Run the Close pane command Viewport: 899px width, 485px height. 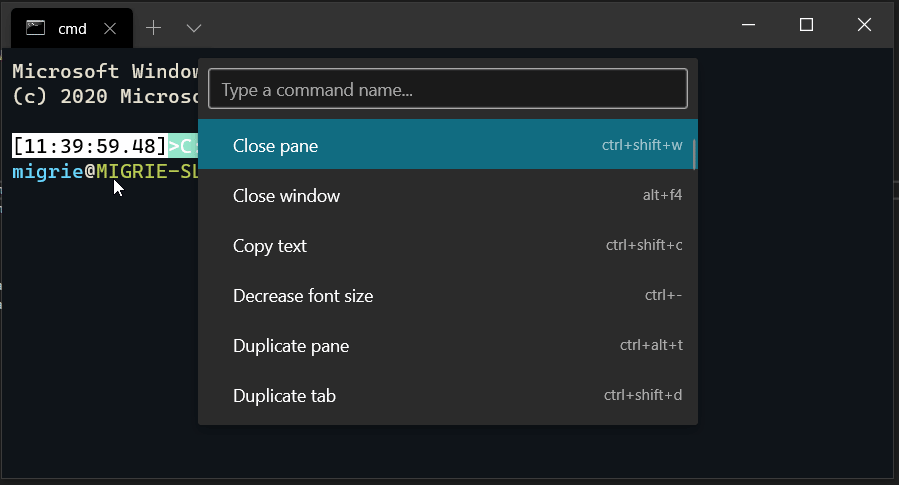[448, 144]
